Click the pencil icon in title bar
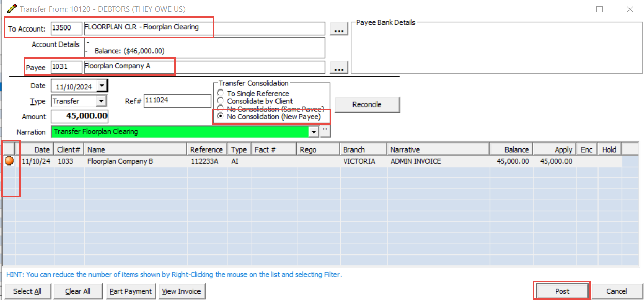 [x=11, y=9]
